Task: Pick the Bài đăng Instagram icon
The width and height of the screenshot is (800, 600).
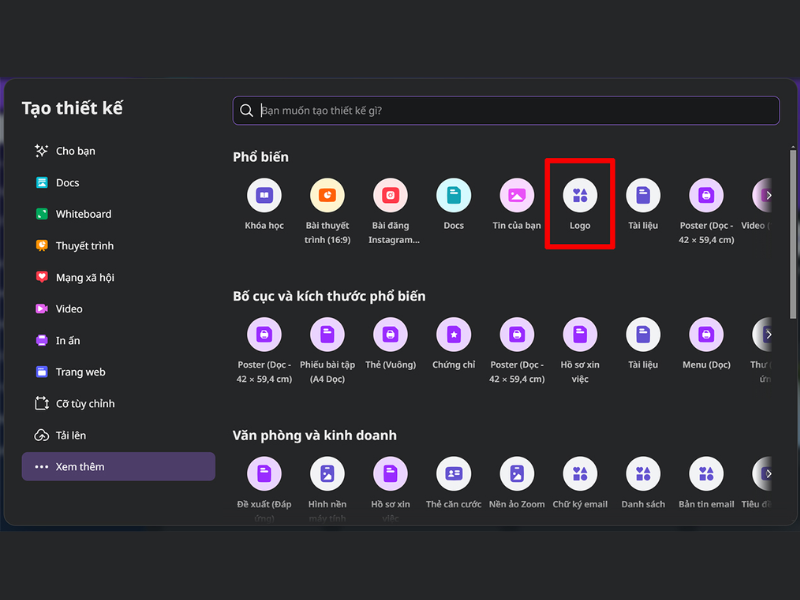Action: (x=391, y=195)
